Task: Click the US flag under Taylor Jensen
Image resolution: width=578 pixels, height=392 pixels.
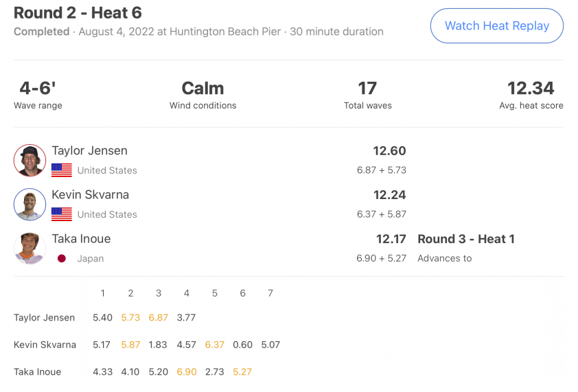Action: 62,170
